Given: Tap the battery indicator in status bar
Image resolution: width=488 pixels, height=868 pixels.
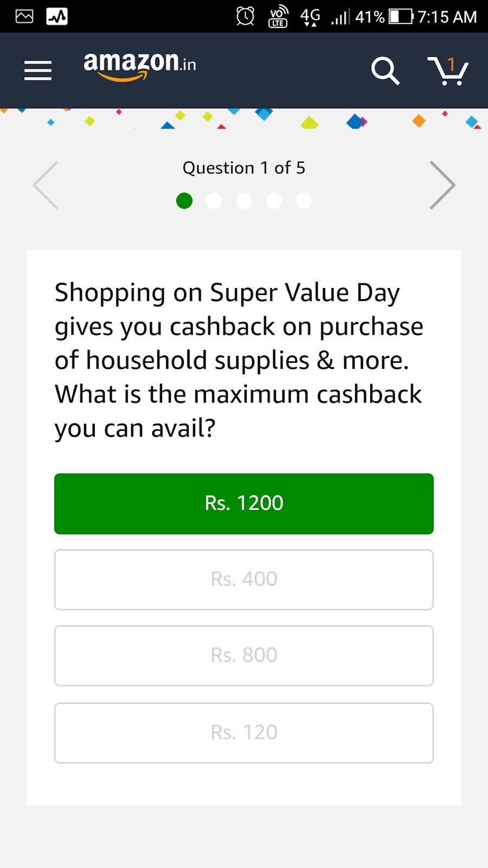Looking at the screenshot, I should click(x=401, y=16).
